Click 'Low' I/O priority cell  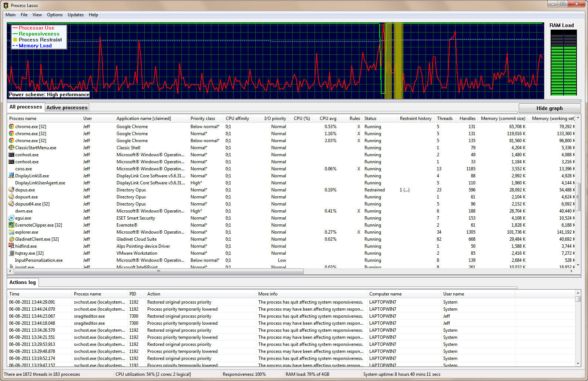[282, 260]
